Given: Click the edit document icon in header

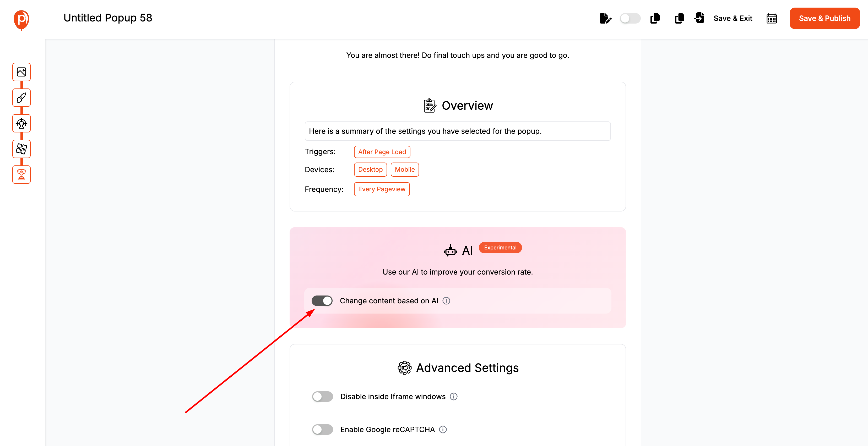Looking at the screenshot, I should click(605, 18).
